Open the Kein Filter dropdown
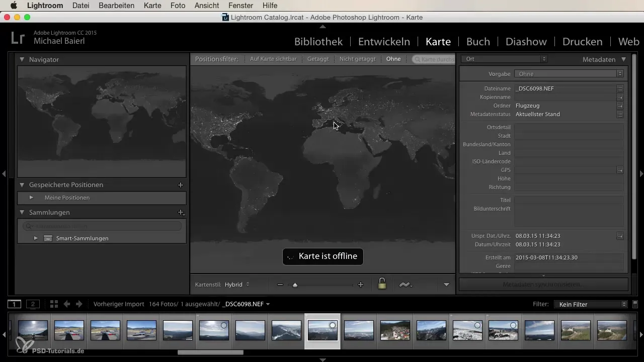This screenshot has width=644, height=362. [590, 304]
